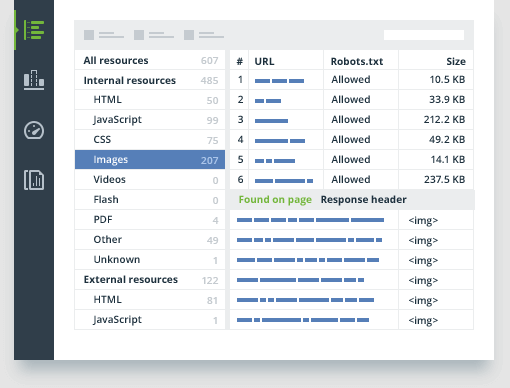Open the speedometer dashboard icon in sidebar
Viewport: 510px width, 388px height.
point(34,130)
